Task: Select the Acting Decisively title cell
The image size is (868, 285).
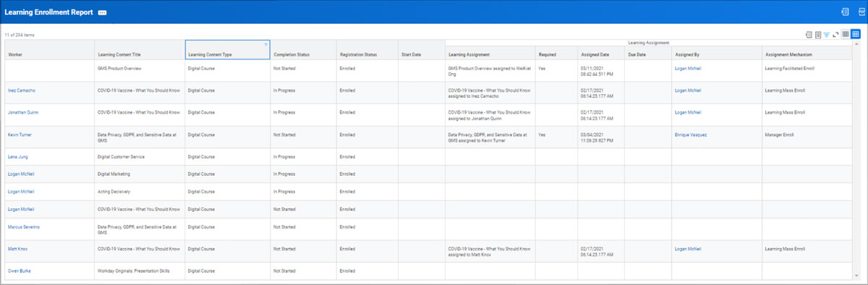Action: click(x=140, y=192)
